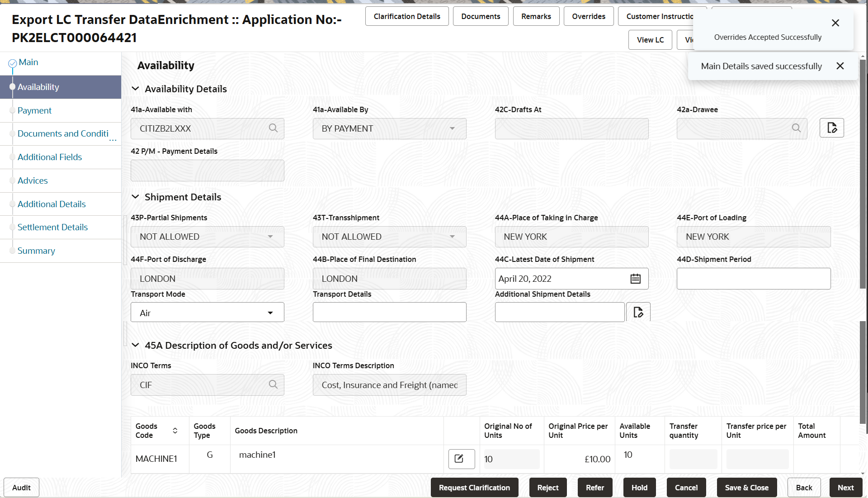Open the 42a-Drawee details document icon
Screen dimensions: 868x498
point(831,128)
